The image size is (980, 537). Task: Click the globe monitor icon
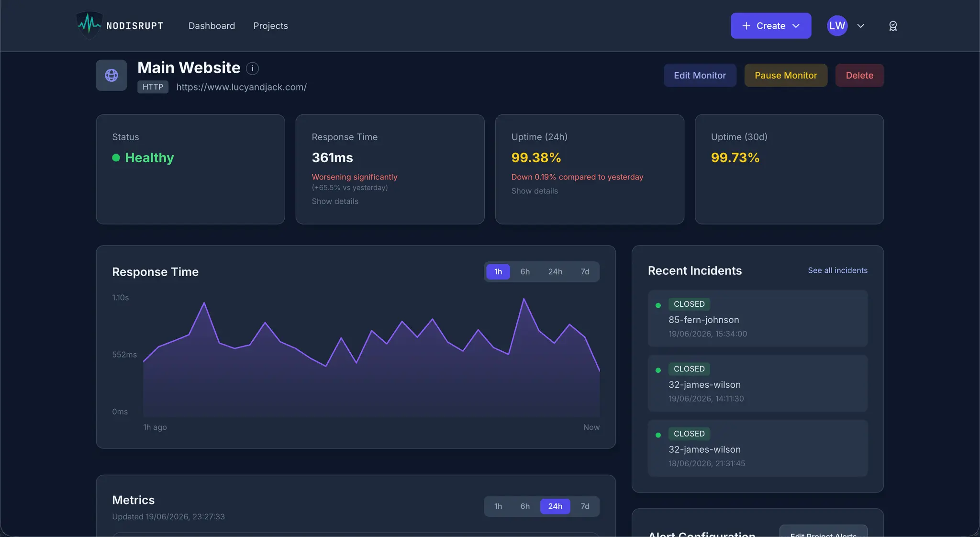111,75
